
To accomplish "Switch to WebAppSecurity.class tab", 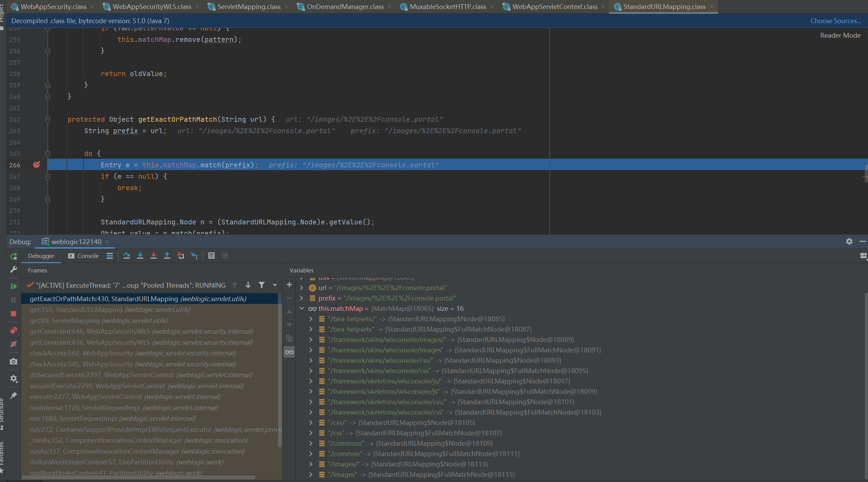I will tap(53, 7).
